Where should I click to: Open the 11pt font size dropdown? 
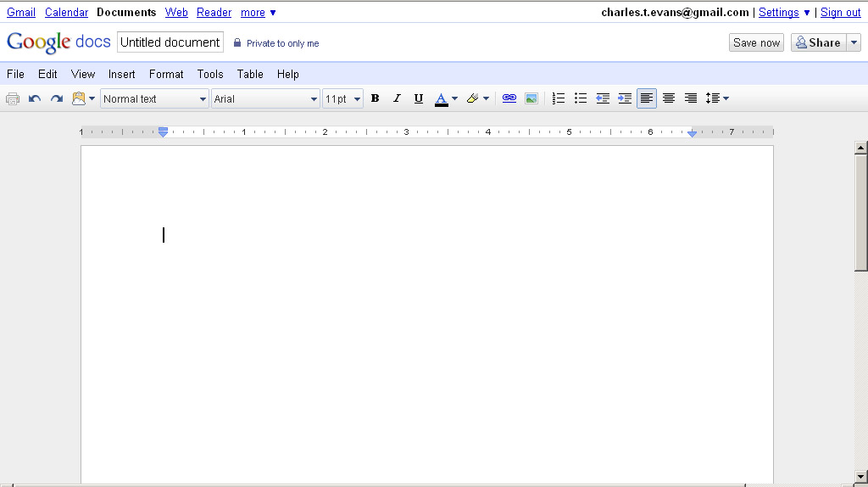point(342,98)
